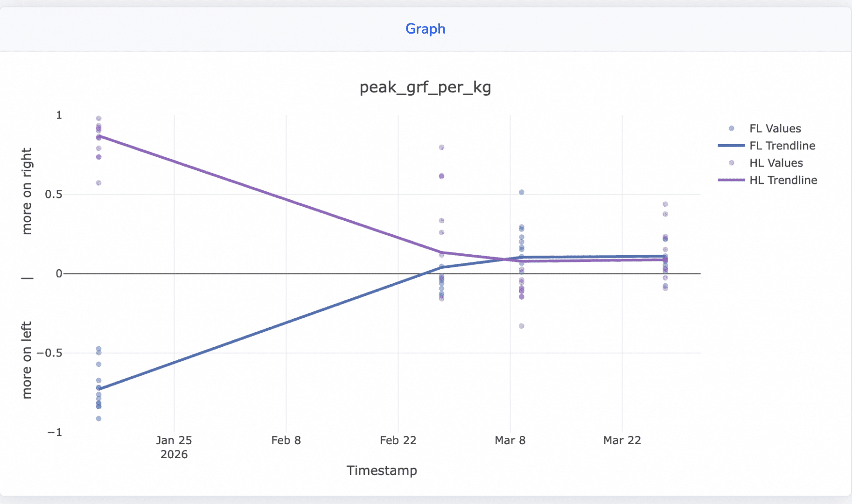
Task: Click the Jan 25 x-axis tick label
Action: [174, 441]
